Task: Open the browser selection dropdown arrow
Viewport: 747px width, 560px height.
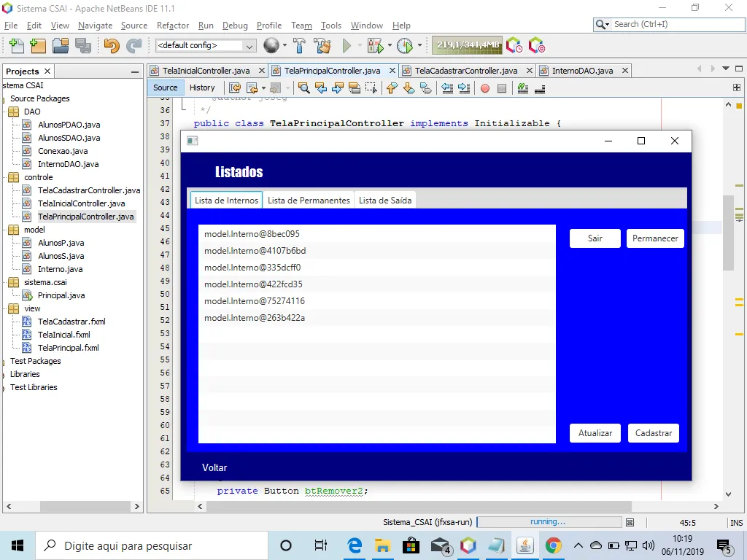Action: click(285, 46)
